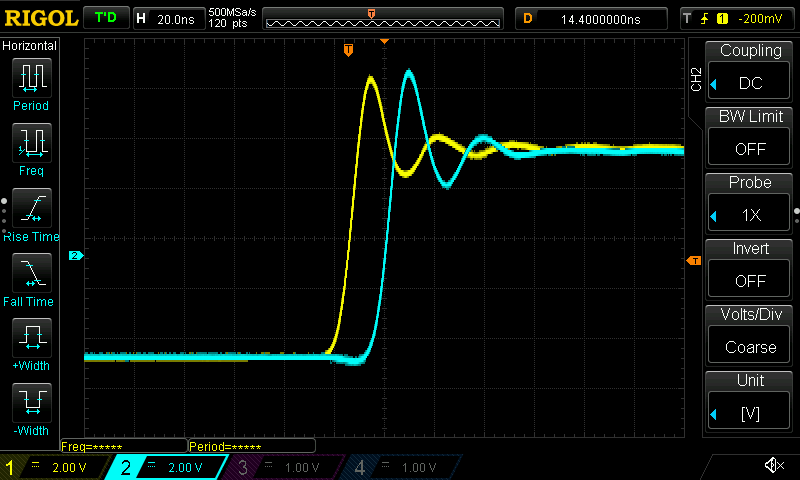Click the Coupling menu label

(x=750, y=50)
